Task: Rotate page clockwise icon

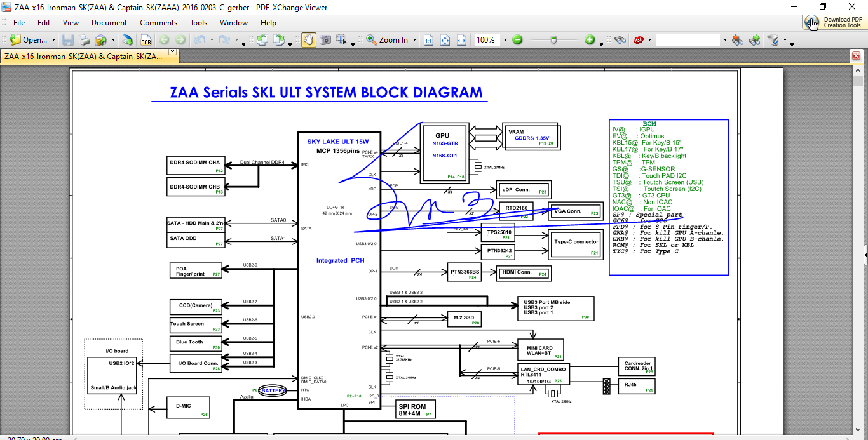Action: click(x=278, y=39)
